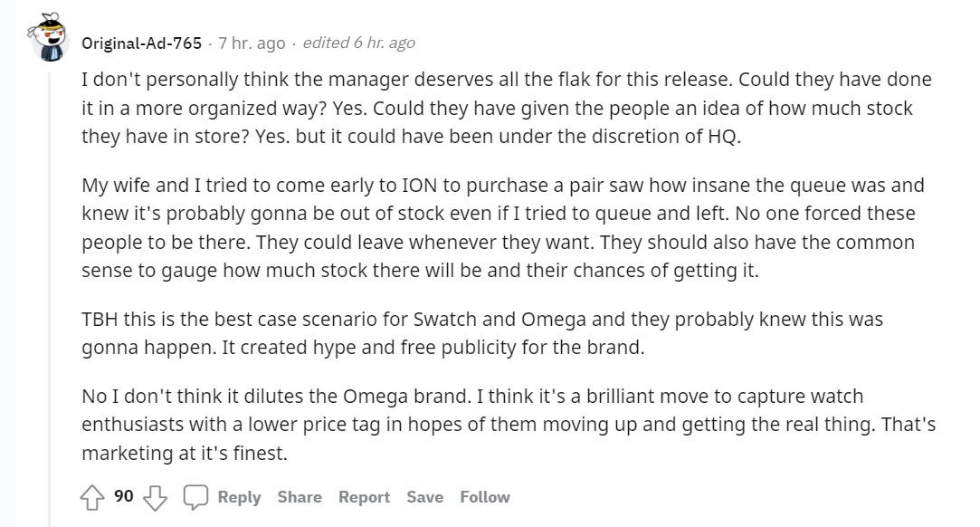Click the line ending 'marketing at it's finest.'

(185, 453)
